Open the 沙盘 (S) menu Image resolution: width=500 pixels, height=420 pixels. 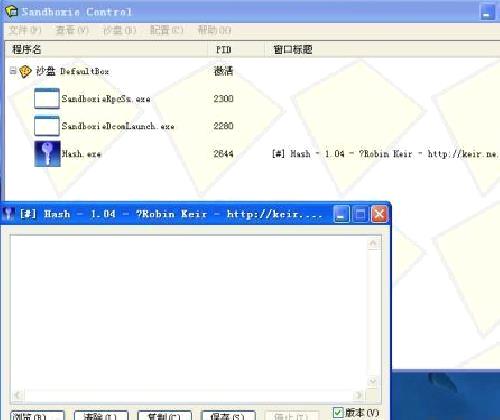coord(120,30)
